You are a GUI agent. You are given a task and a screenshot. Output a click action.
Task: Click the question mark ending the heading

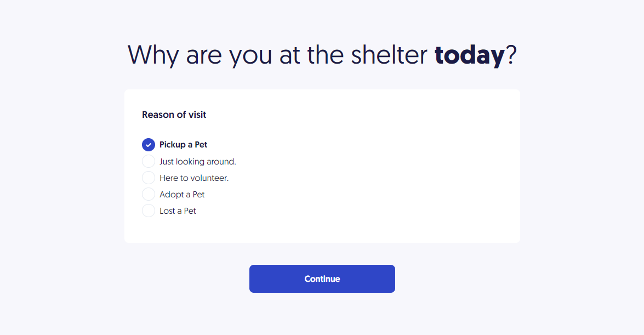511,55
